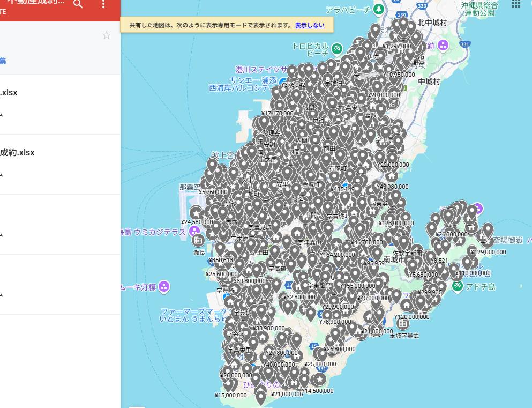Image resolution: width=532 pixels, height=408 pixels.
Task: Star this map with the star icon
Action: (x=107, y=35)
